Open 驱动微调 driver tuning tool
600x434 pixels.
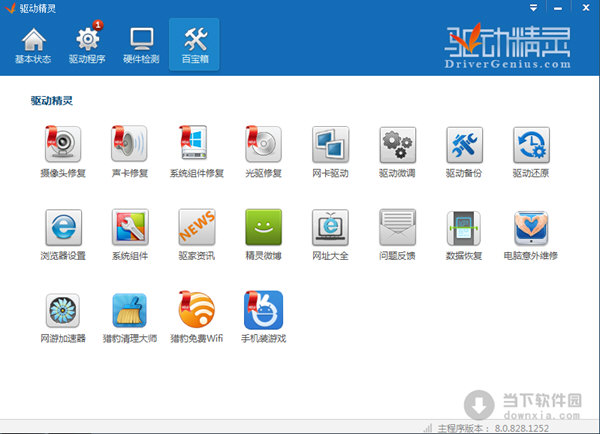[x=397, y=145]
